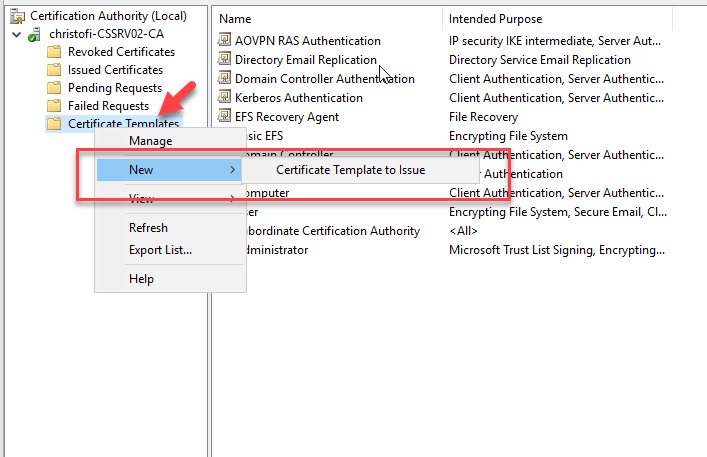Open the Revoked Certificates folder icon

point(54,52)
